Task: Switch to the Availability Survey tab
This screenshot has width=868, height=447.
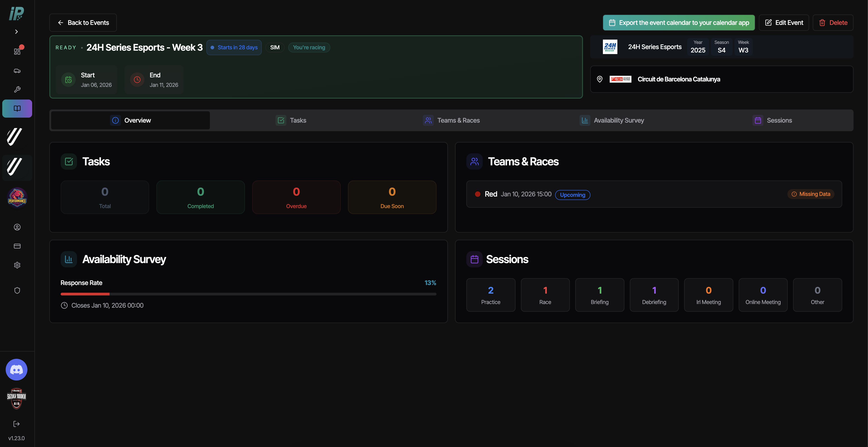Action: pos(612,120)
